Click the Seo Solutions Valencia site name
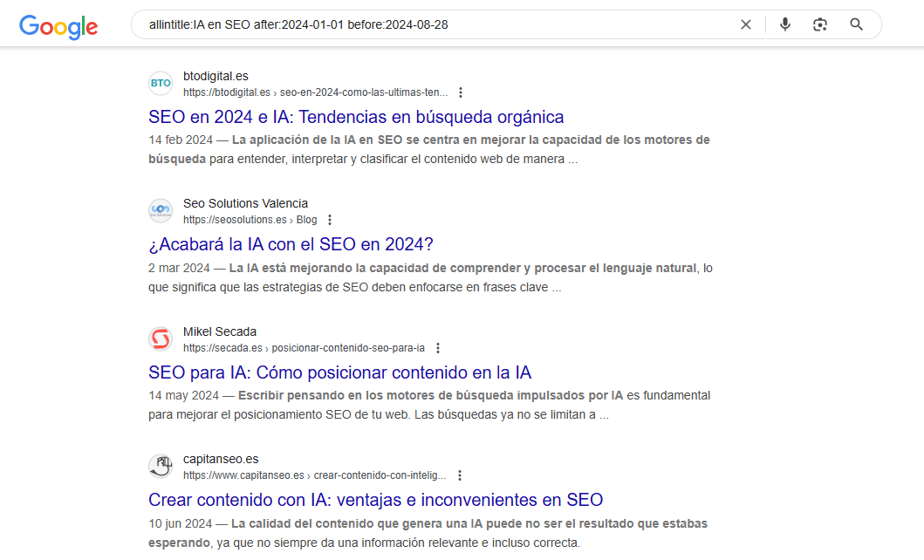Screen dimensions: 924x560 tap(245, 203)
